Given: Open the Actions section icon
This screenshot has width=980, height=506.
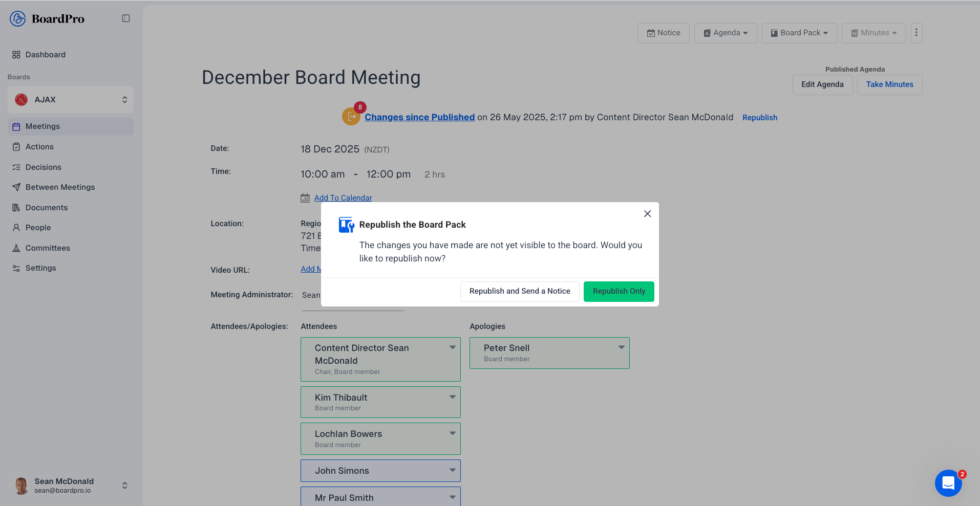Looking at the screenshot, I should pos(17,147).
